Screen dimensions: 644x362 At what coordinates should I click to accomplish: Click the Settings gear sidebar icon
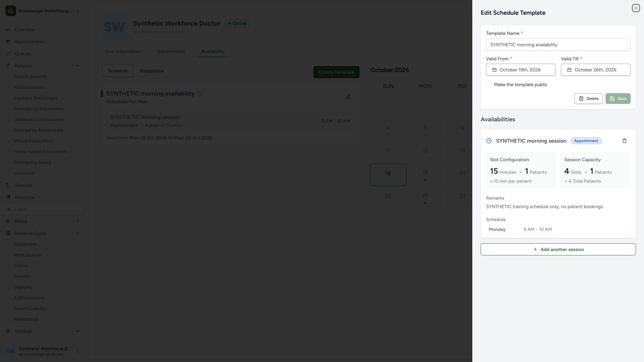coord(8,331)
